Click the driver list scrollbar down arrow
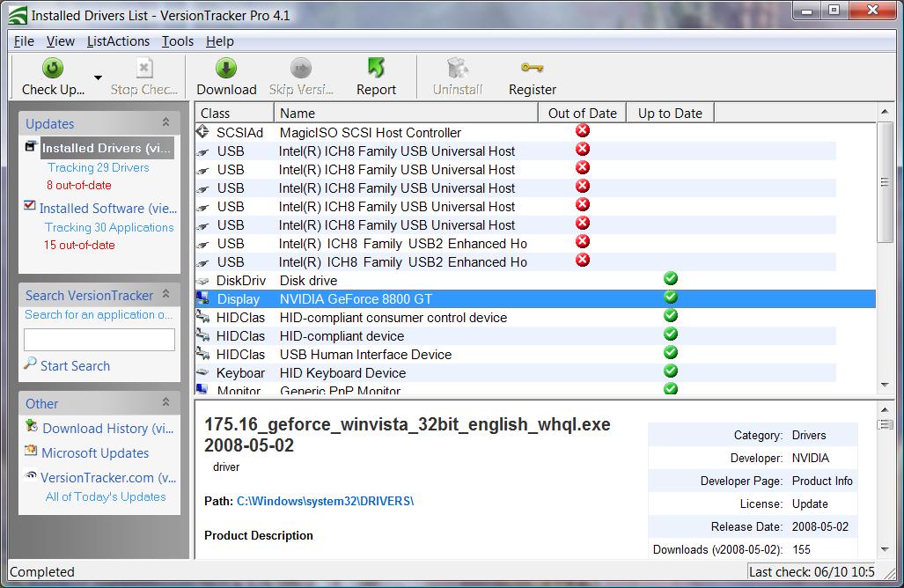This screenshot has height=588, width=904. [885, 385]
